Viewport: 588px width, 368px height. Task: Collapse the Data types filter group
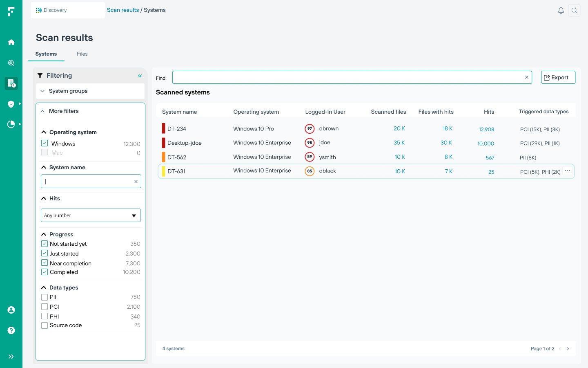(x=44, y=287)
